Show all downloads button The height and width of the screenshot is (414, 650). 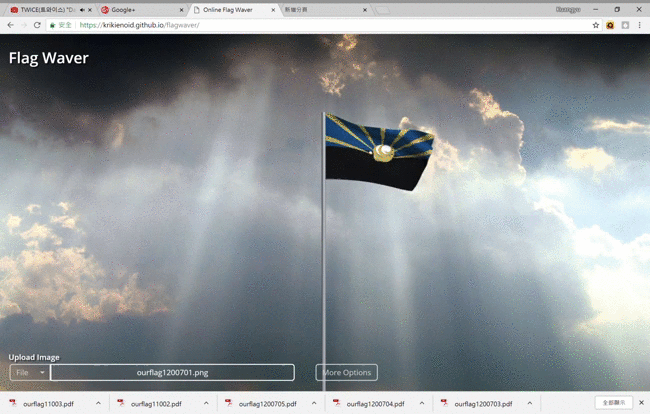(613, 403)
